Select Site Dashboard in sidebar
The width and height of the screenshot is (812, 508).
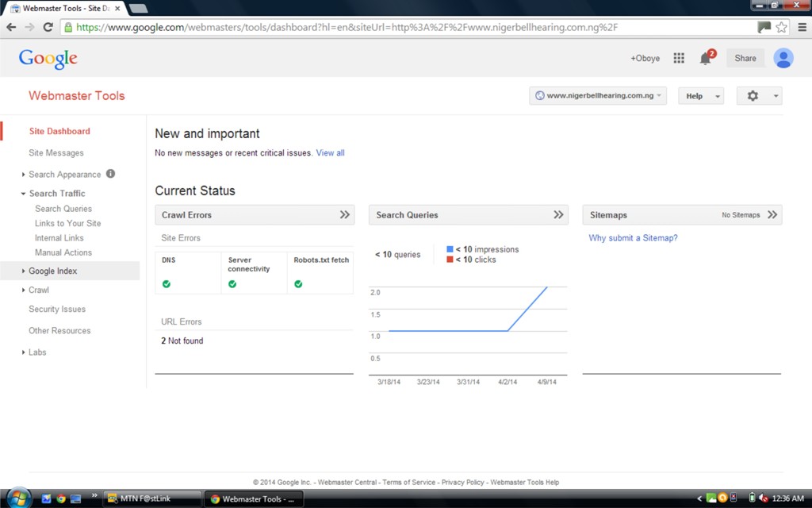pos(59,131)
